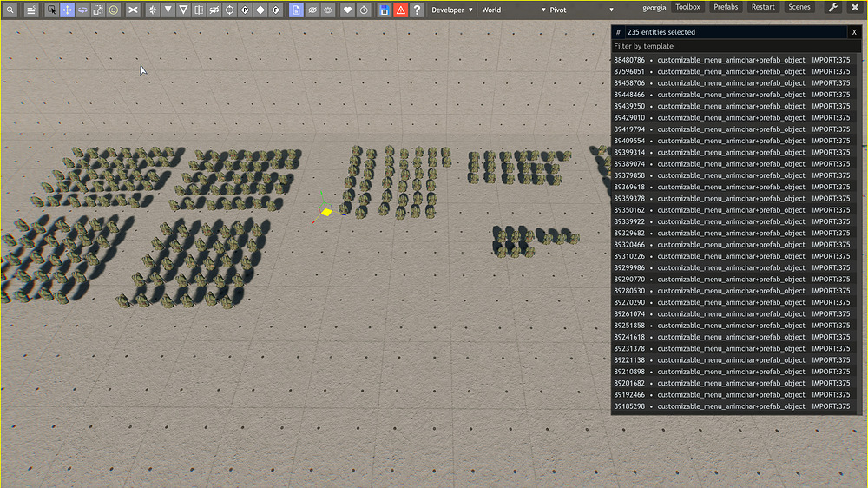Save the scene with the floppy disk icon

click(x=385, y=10)
